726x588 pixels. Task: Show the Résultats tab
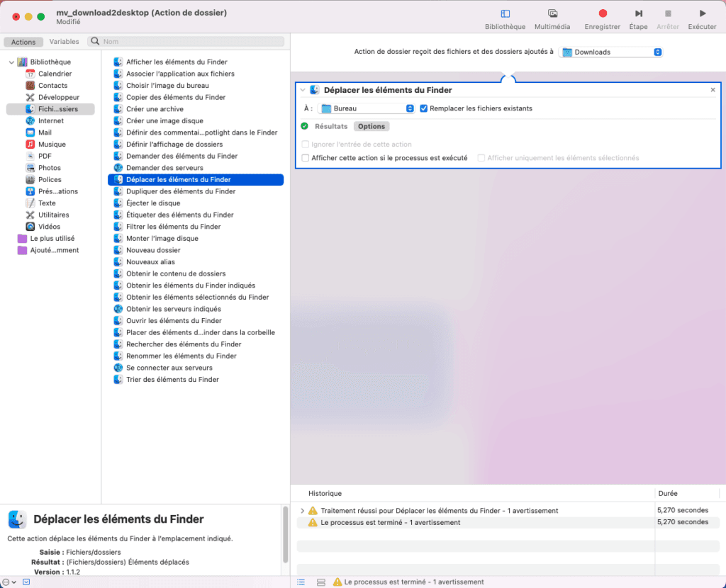[x=331, y=126]
